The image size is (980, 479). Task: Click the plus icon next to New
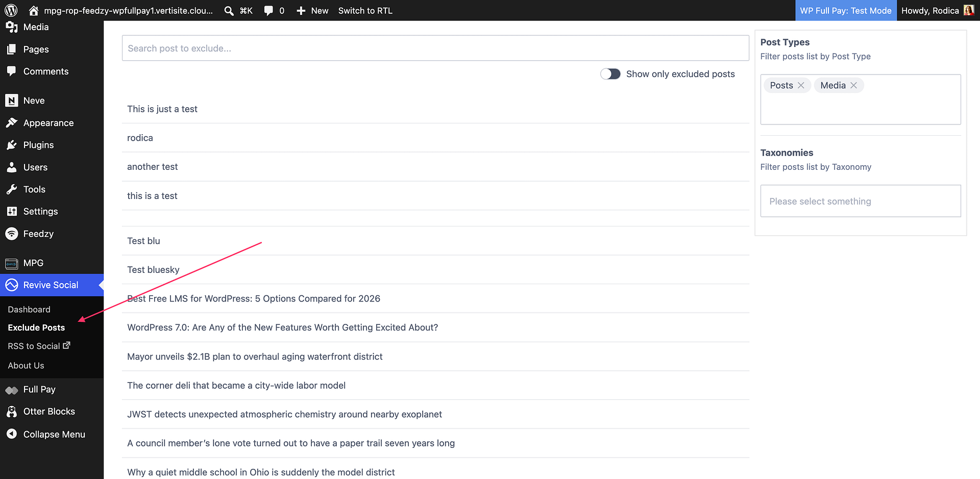(301, 11)
